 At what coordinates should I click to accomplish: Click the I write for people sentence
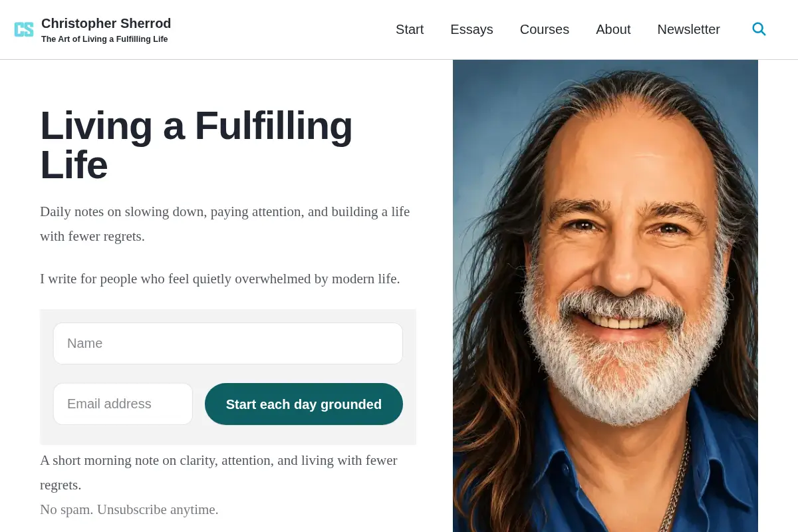pos(220,279)
